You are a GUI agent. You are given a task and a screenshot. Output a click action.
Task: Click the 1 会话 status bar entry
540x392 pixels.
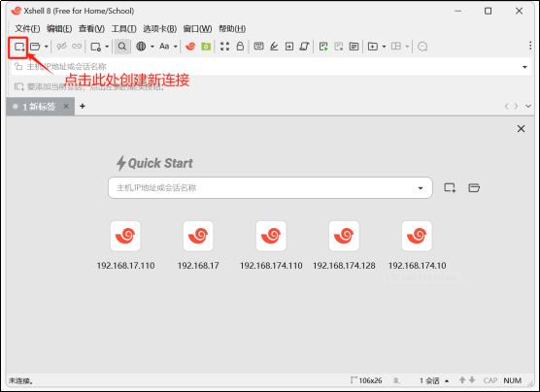433,380
